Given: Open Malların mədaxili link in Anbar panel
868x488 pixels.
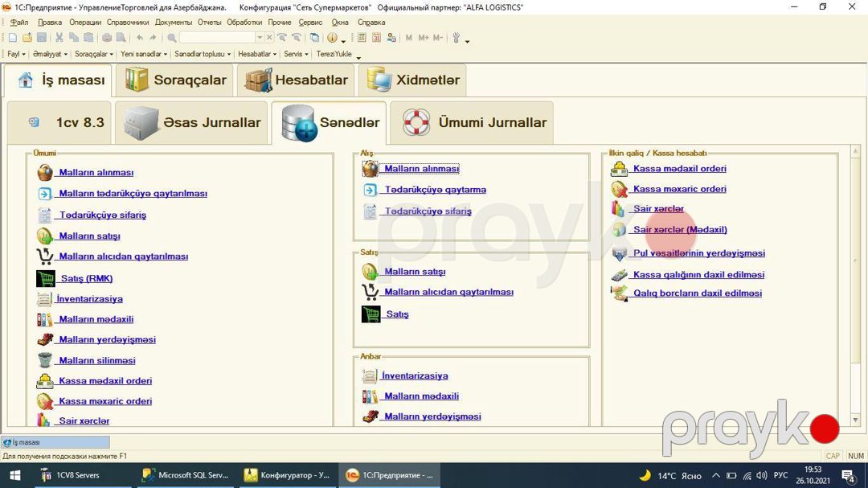Looking at the screenshot, I should tap(421, 396).
